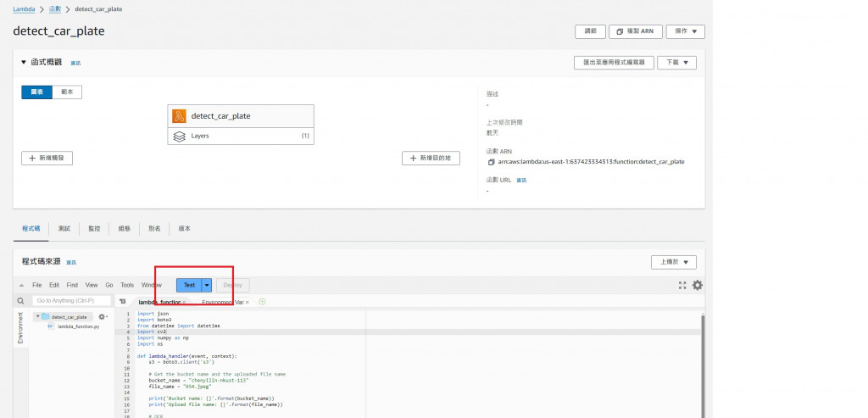The image size is (868, 418).
Task: Click the 調節 throttle button
Action: point(591,31)
